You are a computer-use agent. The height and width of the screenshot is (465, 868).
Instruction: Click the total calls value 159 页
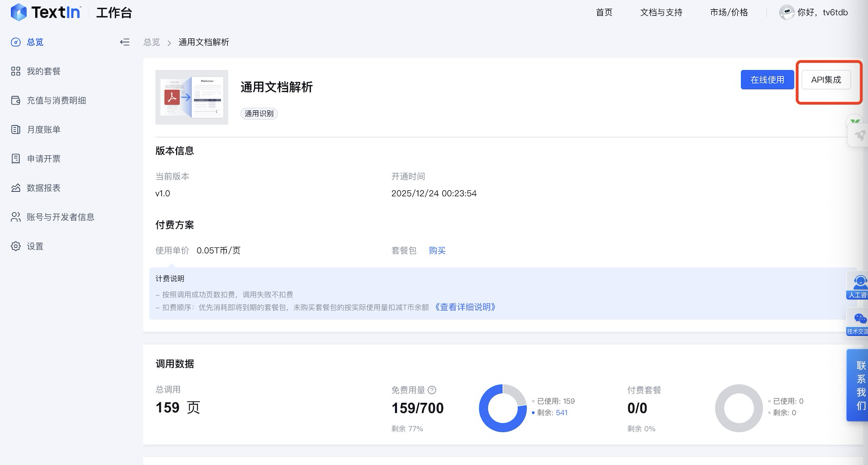[178, 408]
